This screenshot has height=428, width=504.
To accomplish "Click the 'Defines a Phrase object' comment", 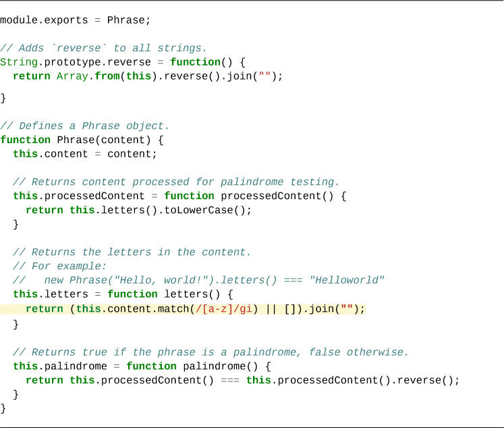I will (x=84, y=126).
